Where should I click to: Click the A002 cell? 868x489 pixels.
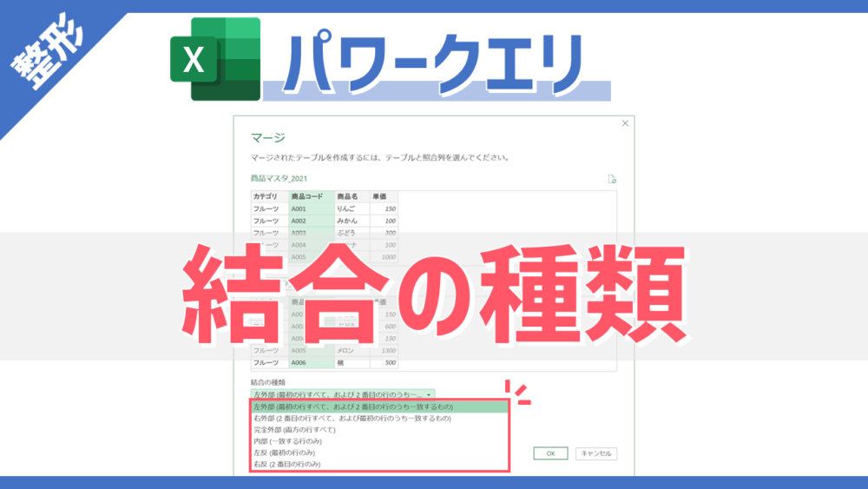(x=312, y=221)
